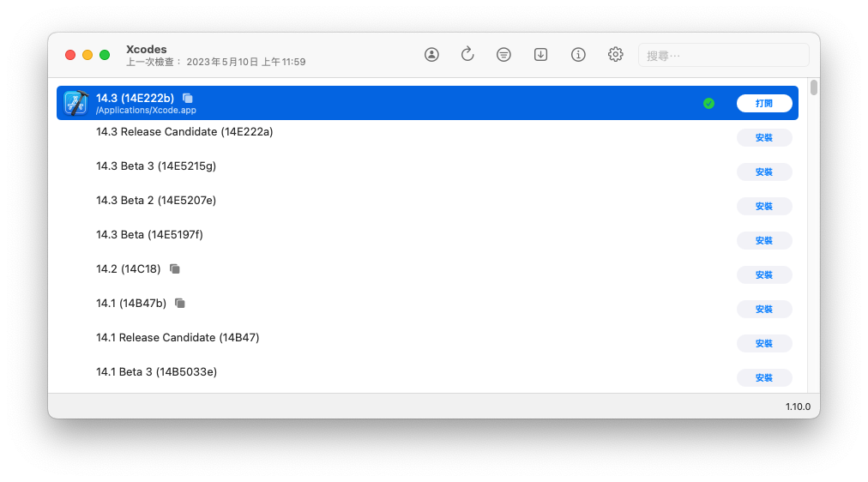868x482 pixels.
Task: Open the account login icon
Action: [x=431, y=54]
